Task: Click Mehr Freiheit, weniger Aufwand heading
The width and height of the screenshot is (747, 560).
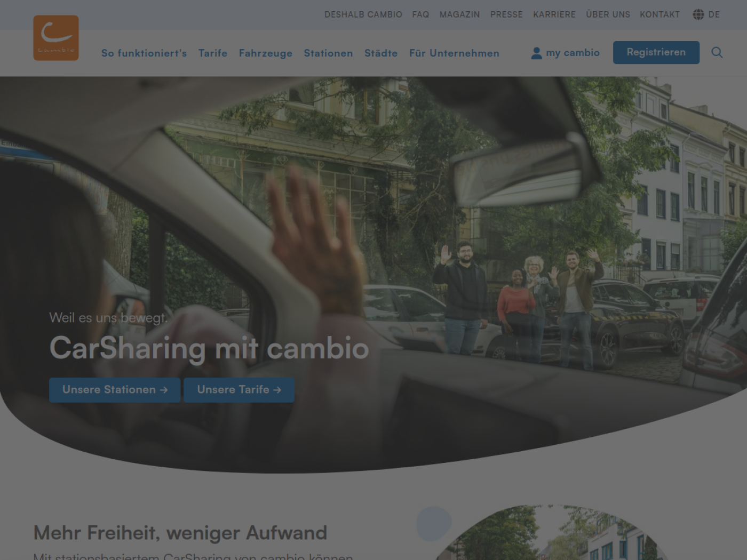Action: (x=180, y=533)
